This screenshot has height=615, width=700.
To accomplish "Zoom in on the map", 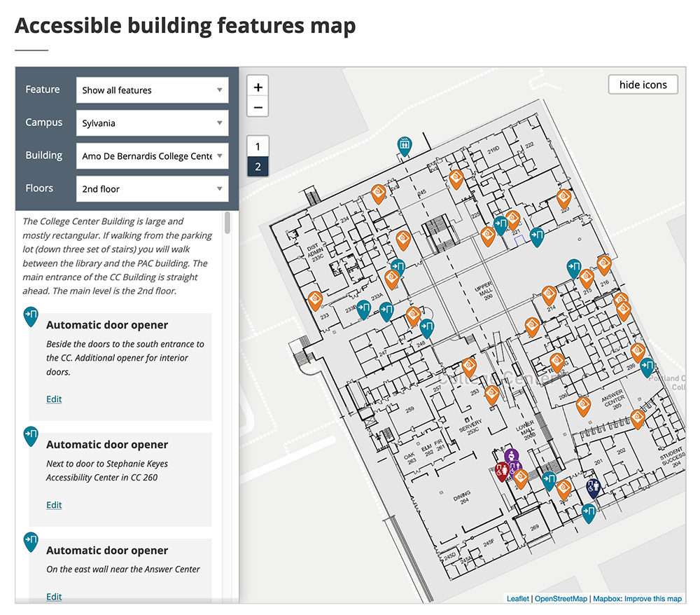I will tap(258, 88).
